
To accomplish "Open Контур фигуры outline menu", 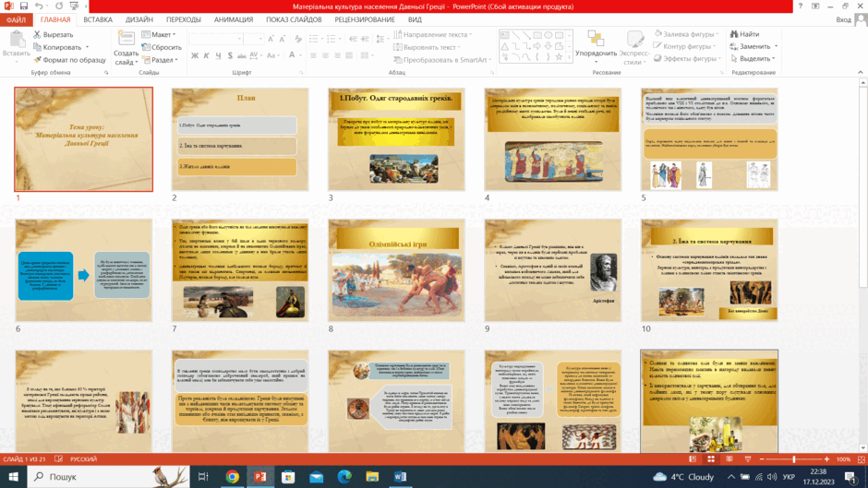I will pos(685,46).
